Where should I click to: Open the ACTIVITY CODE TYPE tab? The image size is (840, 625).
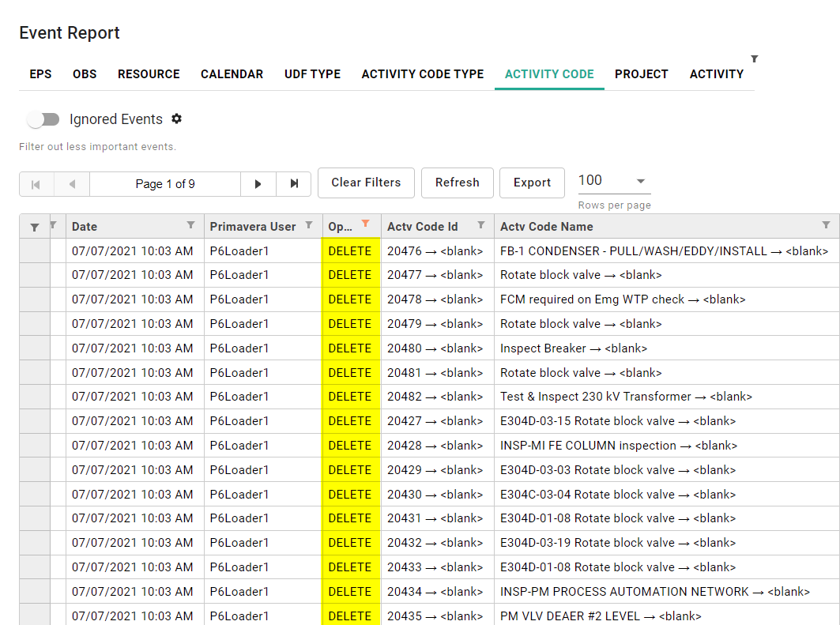coord(422,74)
